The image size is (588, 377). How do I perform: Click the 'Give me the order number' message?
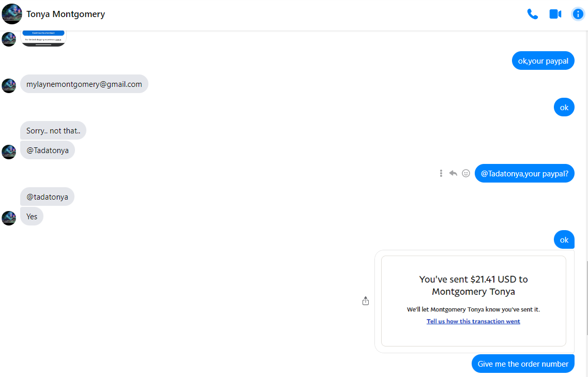pos(523,364)
